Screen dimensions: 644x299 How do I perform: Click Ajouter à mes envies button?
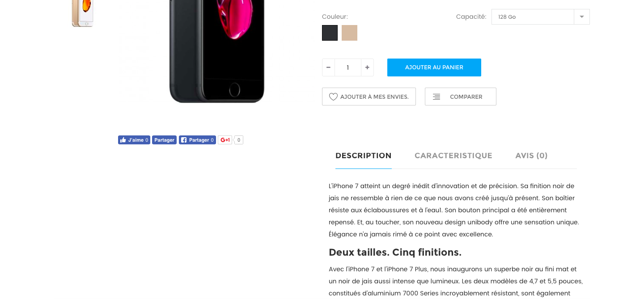(x=369, y=97)
